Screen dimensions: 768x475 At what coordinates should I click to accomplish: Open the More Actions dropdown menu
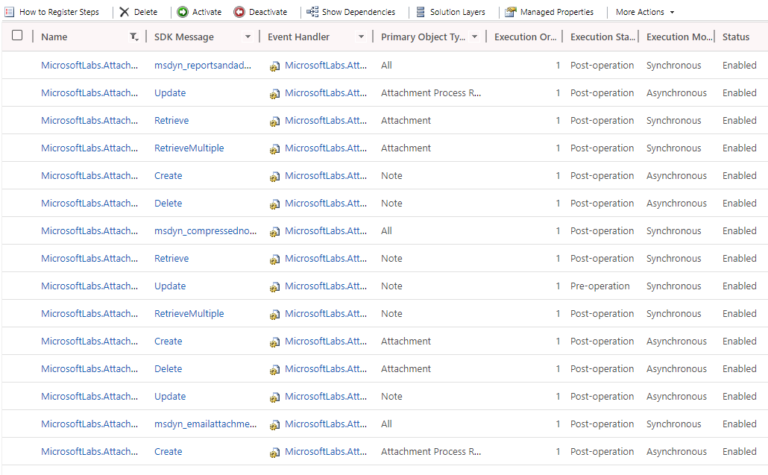(x=644, y=12)
